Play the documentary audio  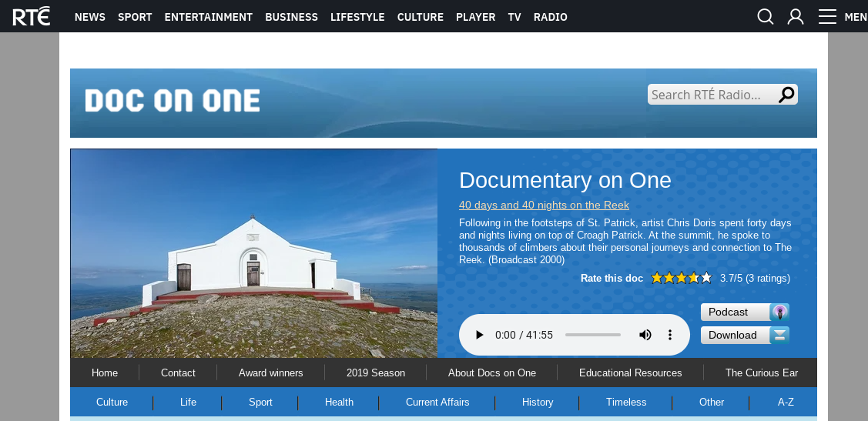[479, 335]
